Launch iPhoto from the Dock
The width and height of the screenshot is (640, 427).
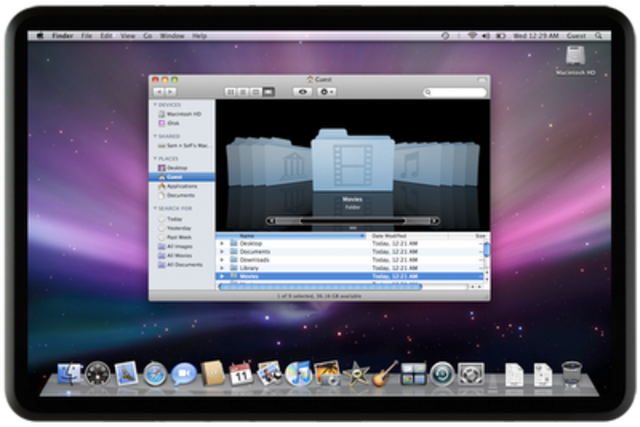[327, 373]
